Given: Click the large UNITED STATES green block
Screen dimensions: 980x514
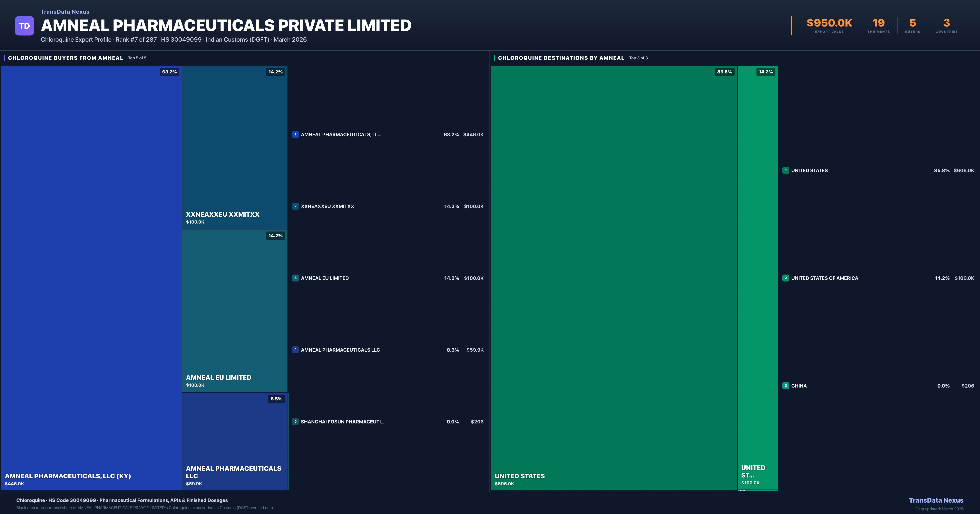Looking at the screenshot, I should [614, 278].
